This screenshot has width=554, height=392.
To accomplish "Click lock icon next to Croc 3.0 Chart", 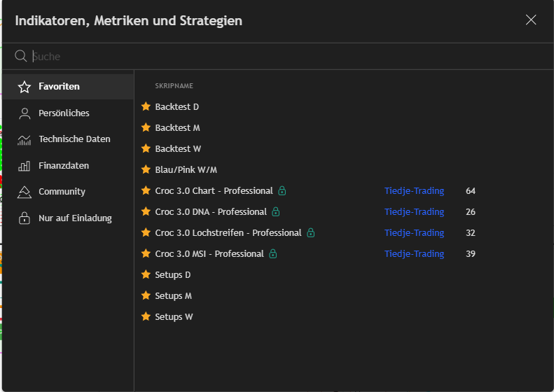I will click(x=282, y=190).
